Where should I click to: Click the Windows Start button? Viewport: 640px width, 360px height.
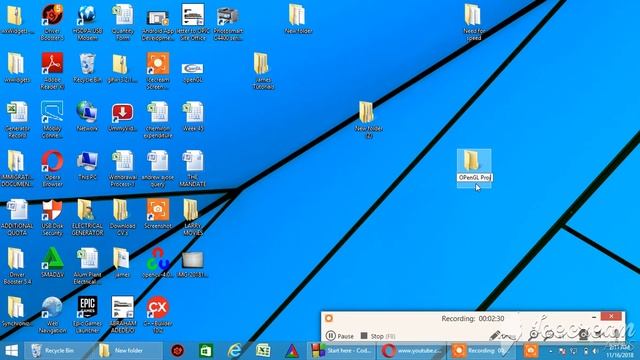[x=11, y=351]
